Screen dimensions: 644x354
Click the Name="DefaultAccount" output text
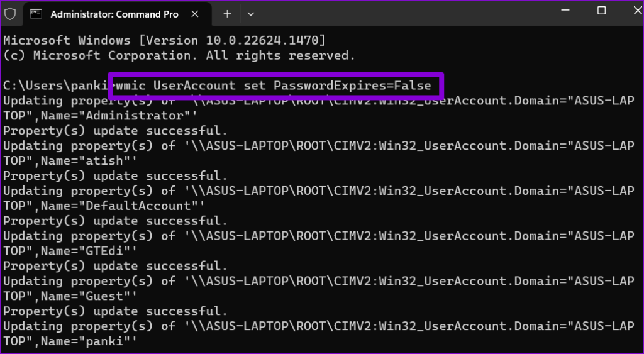[x=119, y=206]
